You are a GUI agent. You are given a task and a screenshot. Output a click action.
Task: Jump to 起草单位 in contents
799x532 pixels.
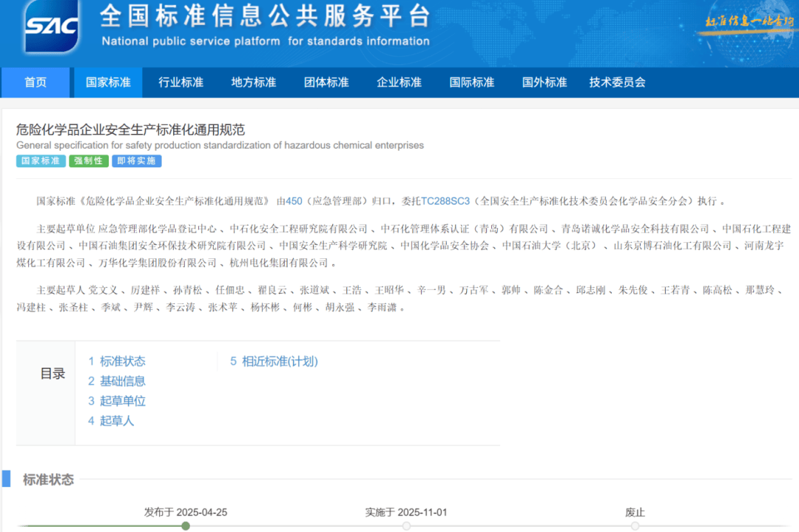pyautogui.click(x=122, y=401)
